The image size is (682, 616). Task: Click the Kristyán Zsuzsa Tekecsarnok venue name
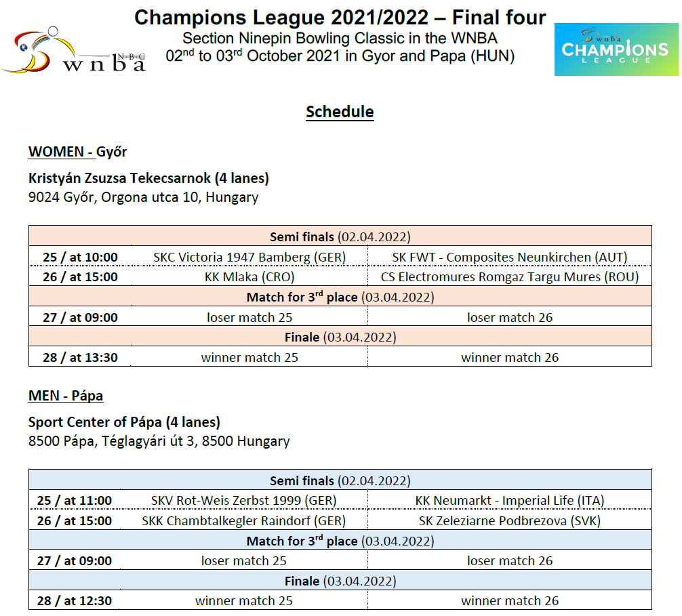pyautogui.click(x=148, y=178)
